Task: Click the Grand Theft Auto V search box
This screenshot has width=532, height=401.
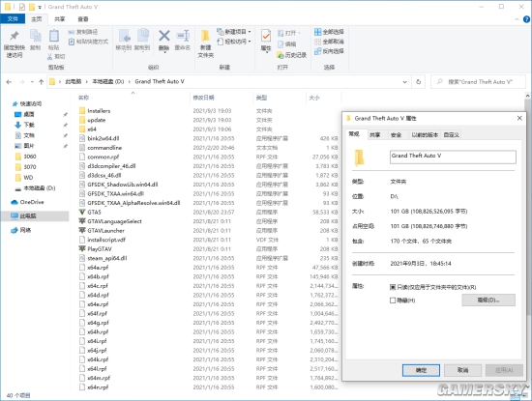Action: click(x=478, y=82)
